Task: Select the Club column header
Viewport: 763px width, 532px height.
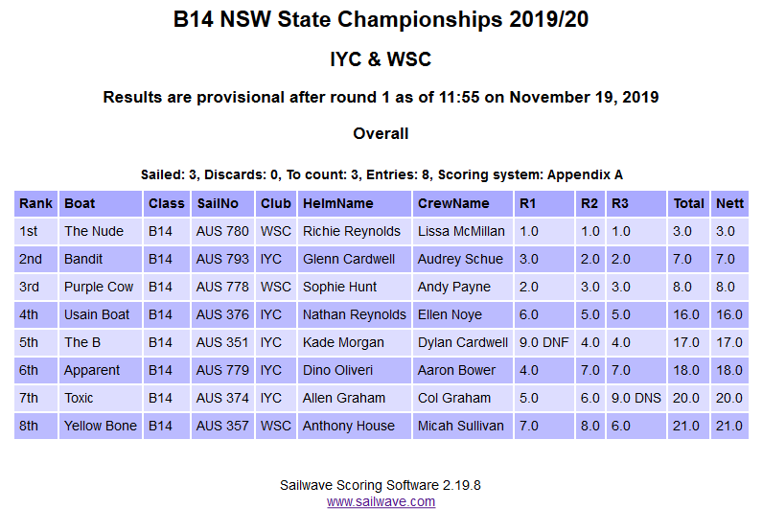Action: [276, 203]
